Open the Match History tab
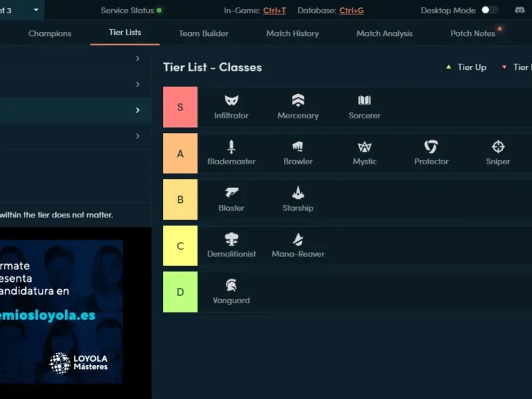Viewport: 532px width, 399px height. (x=293, y=33)
